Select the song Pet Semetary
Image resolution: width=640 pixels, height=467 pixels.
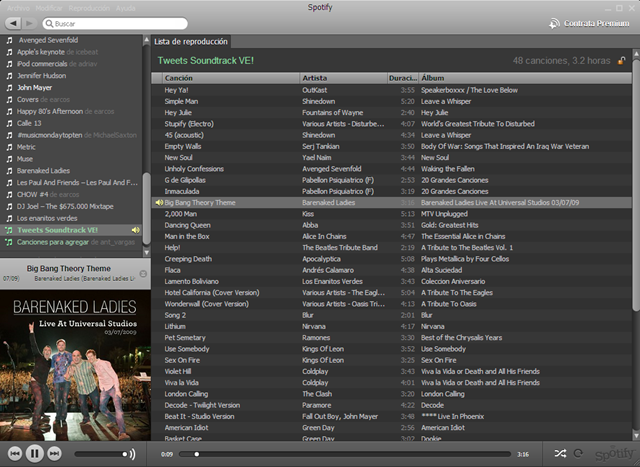point(185,338)
